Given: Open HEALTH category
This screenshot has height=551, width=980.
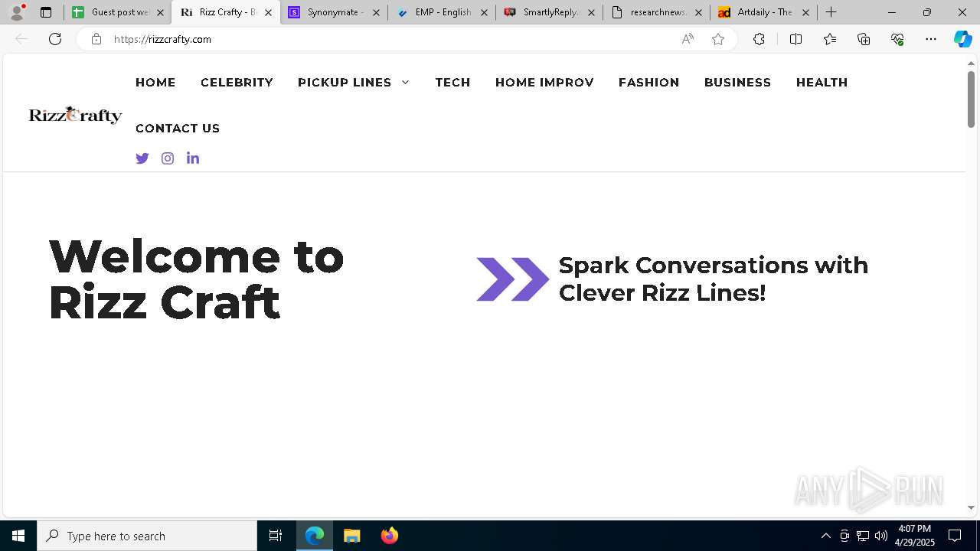Looking at the screenshot, I should coord(822,83).
